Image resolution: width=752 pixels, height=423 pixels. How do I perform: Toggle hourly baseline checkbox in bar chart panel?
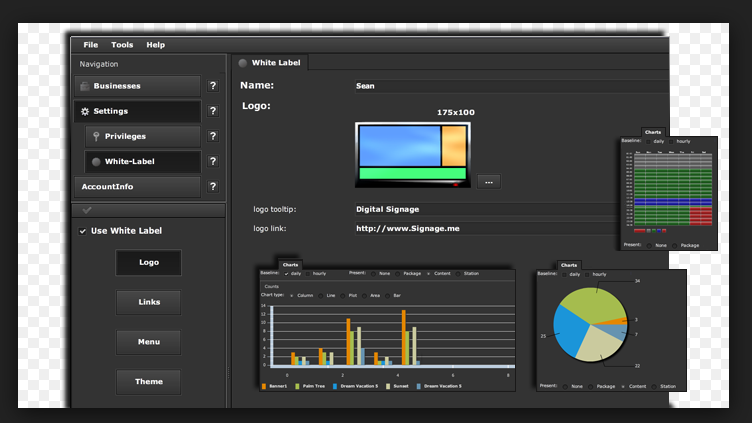(x=308, y=274)
